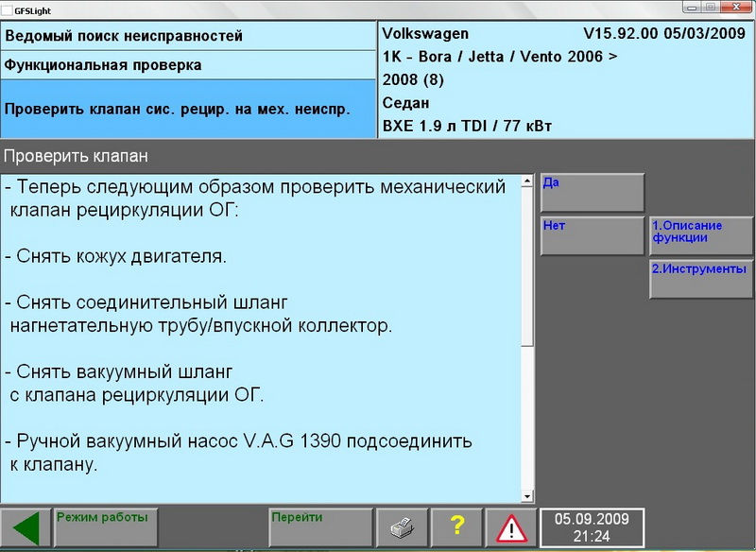Answer 'Да' button

pyautogui.click(x=593, y=193)
